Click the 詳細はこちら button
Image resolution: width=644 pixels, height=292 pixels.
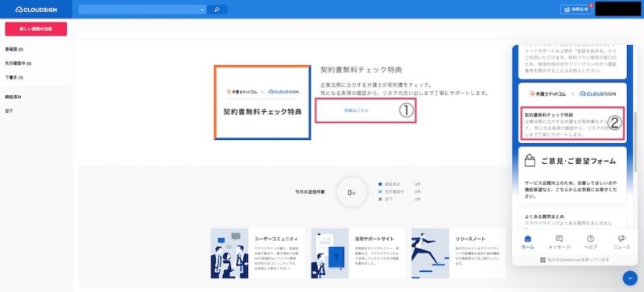click(357, 110)
